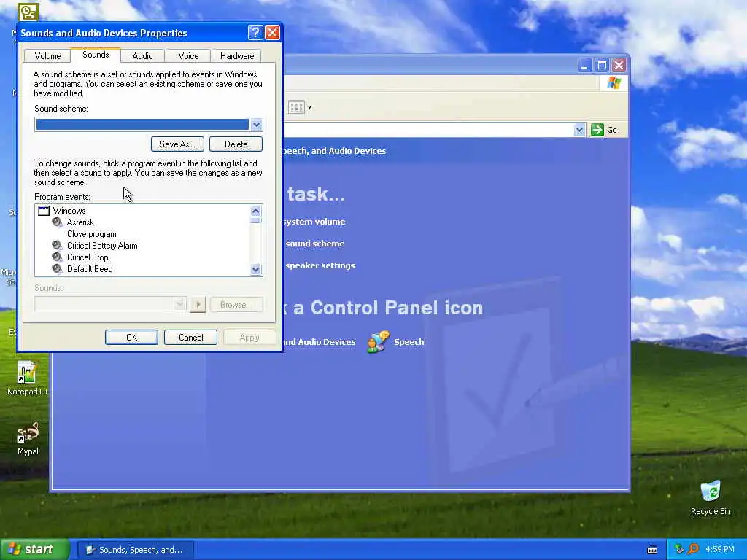
Task: Select the Sounds tab
Action: (96, 54)
